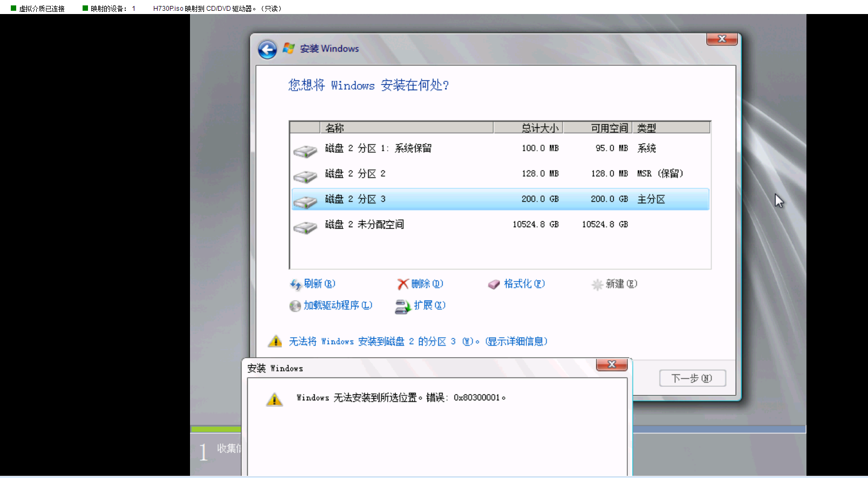This screenshot has height=478, width=868.
Task: Select row 磁盘 2 分区 3
Action: pos(500,199)
